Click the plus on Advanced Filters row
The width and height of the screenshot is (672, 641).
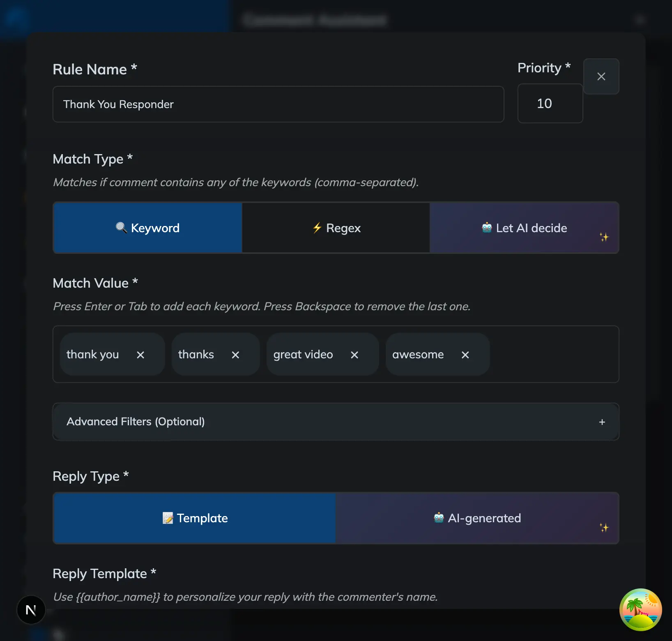[x=602, y=422]
